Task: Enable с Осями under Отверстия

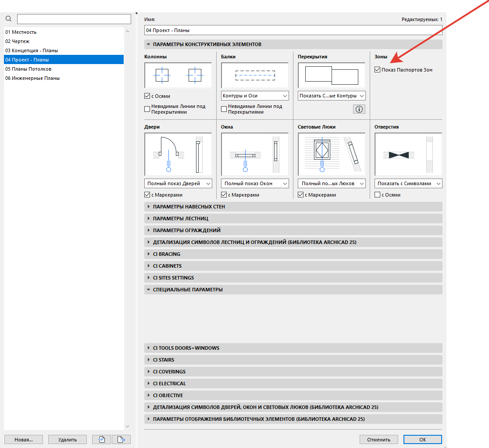Action: click(378, 195)
